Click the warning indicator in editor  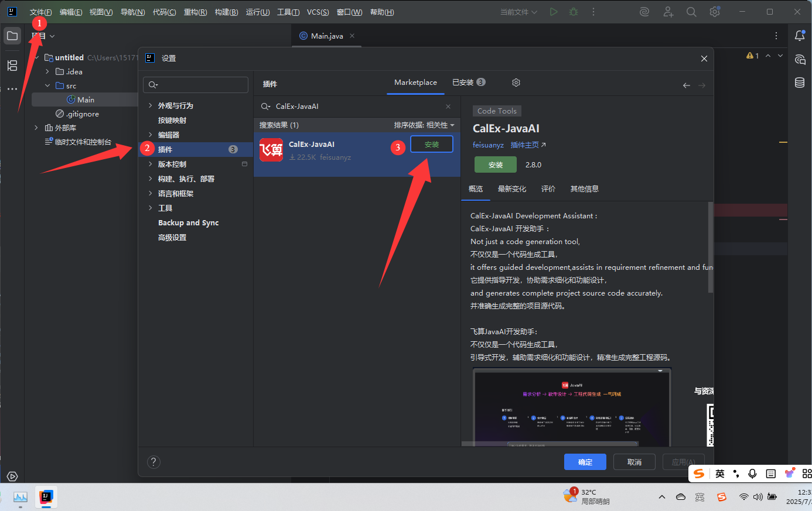753,56
